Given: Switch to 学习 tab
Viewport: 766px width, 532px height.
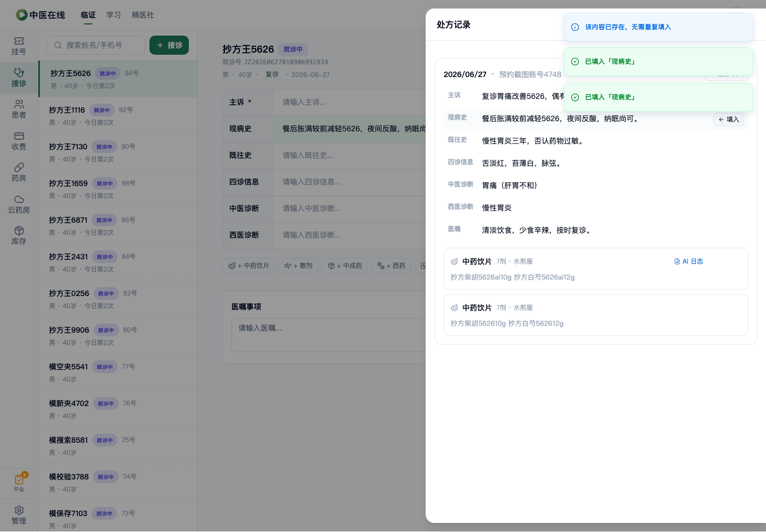Looking at the screenshot, I should [114, 15].
